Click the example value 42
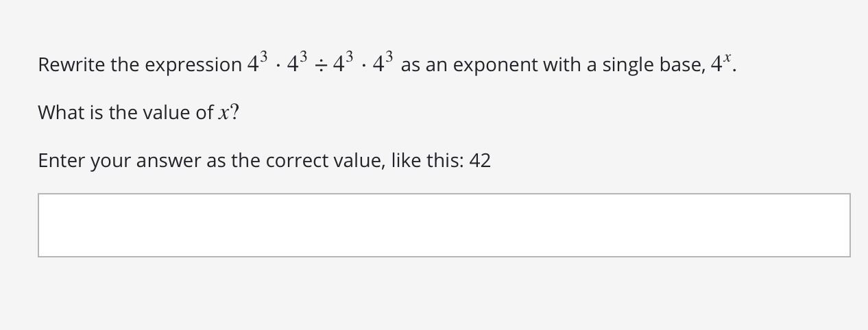The height and width of the screenshot is (330, 868). pos(480,161)
